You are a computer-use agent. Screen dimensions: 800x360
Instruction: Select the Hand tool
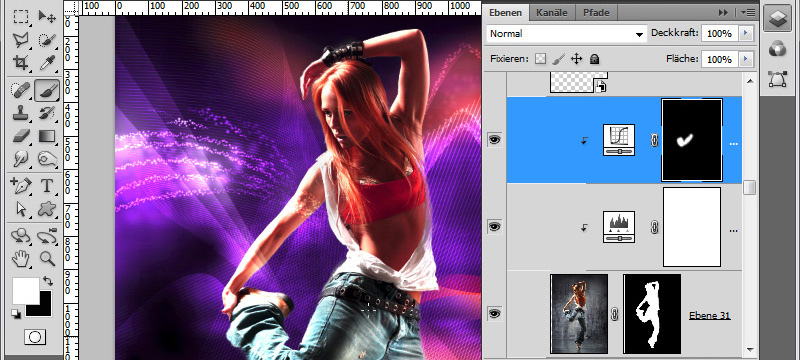21,259
